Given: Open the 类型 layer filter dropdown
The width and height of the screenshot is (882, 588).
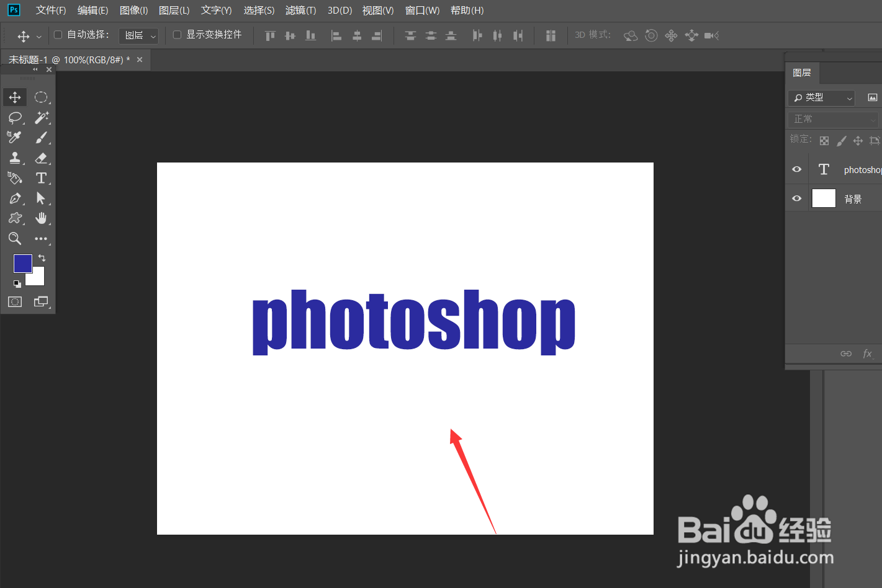Looking at the screenshot, I should pos(822,97).
